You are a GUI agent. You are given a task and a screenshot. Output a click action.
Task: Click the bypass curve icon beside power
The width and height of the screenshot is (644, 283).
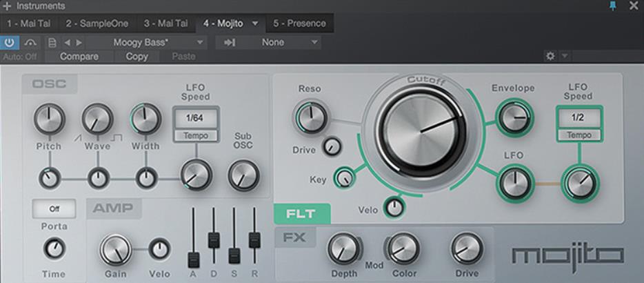pyautogui.click(x=31, y=42)
